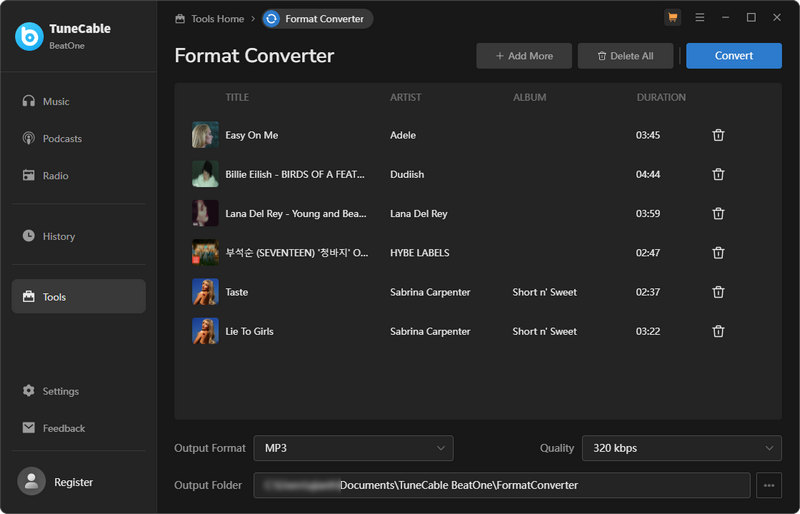Click the ARTIST column header

tap(406, 97)
